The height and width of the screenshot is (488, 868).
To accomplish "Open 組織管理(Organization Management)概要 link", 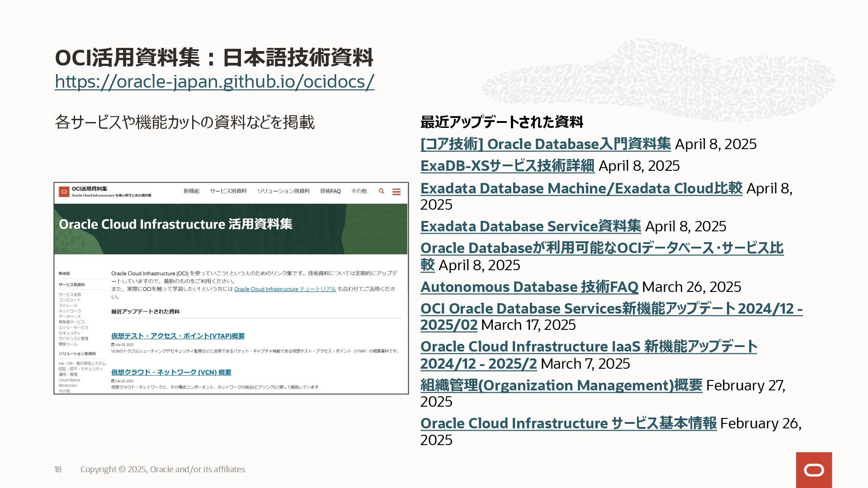I will pos(561,385).
